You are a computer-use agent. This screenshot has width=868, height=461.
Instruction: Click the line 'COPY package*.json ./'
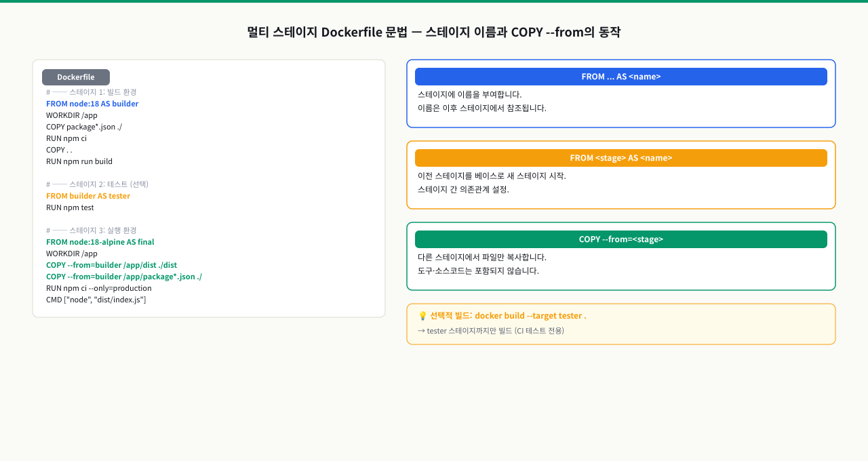coord(84,127)
